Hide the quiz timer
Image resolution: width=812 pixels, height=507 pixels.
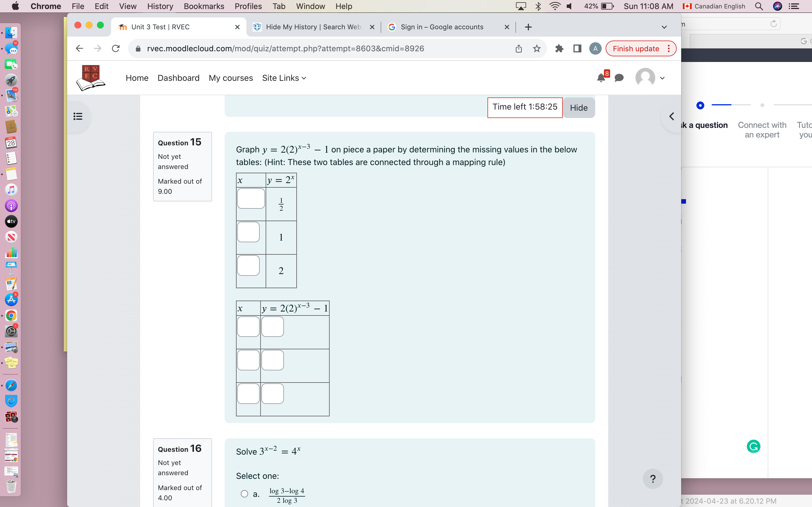click(x=579, y=108)
